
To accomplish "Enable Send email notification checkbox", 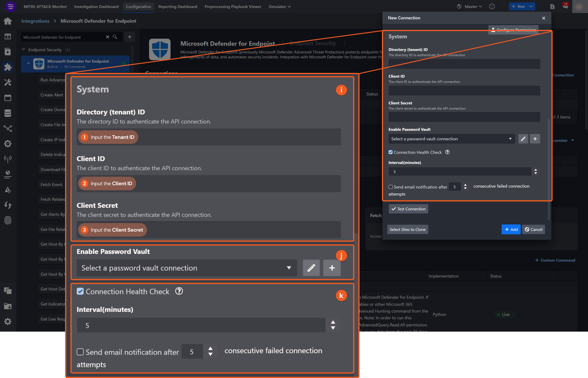I will tap(390, 187).
